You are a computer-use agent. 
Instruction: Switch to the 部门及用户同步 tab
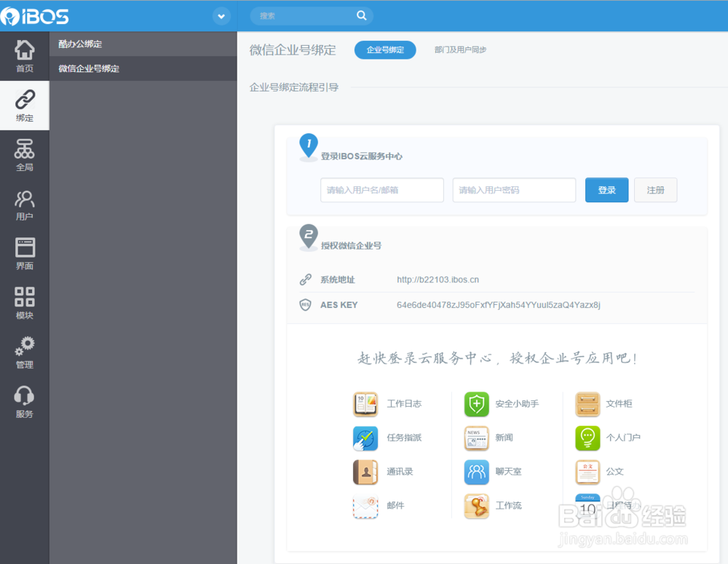pos(460,49)
